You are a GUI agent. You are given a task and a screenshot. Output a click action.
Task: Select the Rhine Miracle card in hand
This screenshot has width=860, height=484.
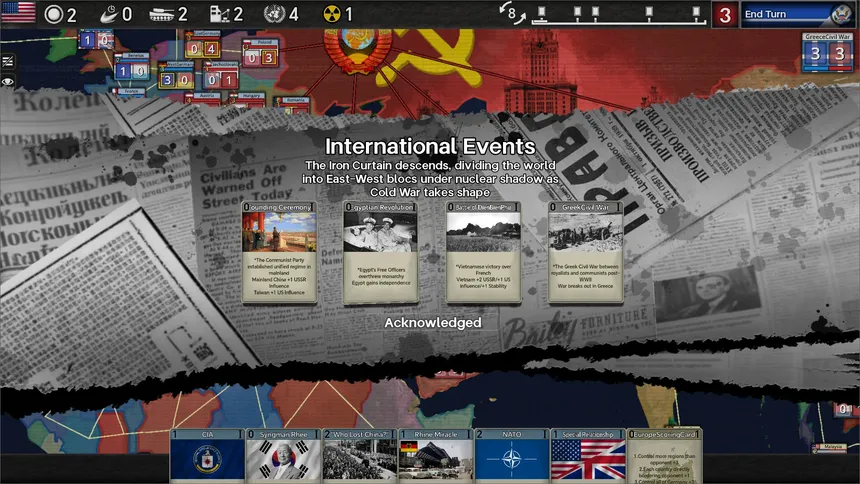pyautogui.click(x=435, y=455)
